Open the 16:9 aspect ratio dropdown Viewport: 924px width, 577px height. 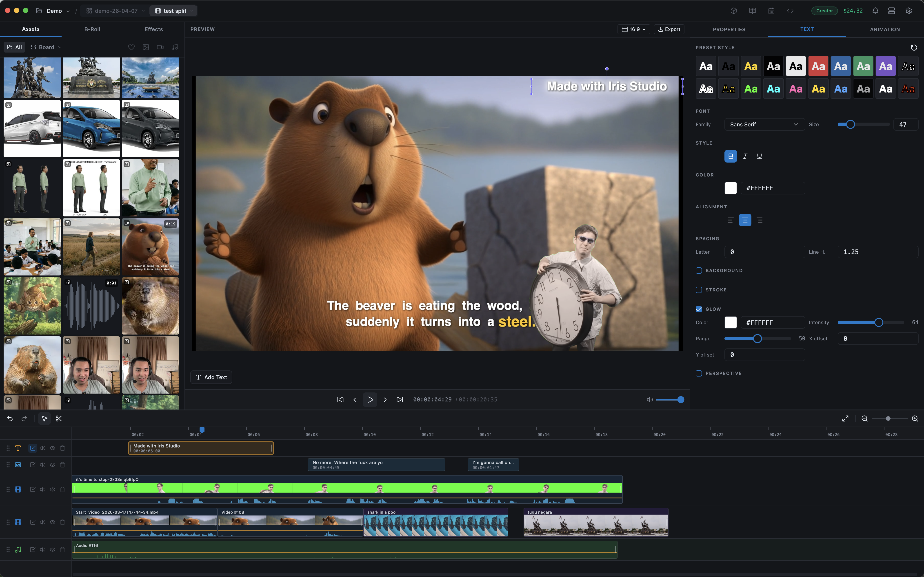633,29
